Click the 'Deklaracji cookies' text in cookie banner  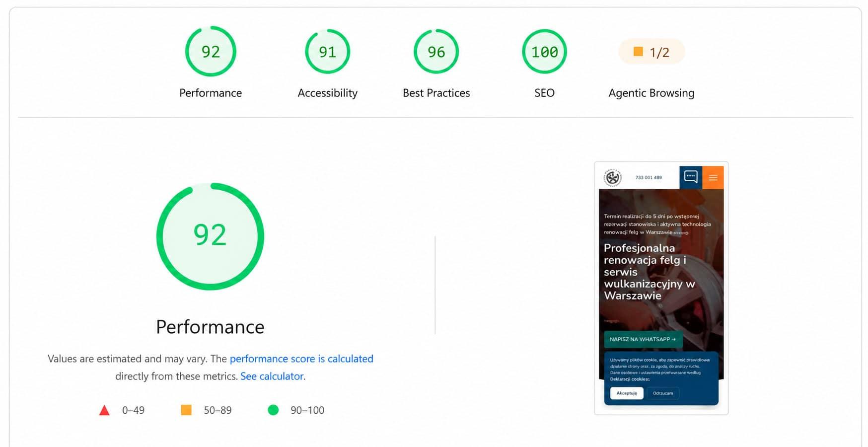pos(629,379)
